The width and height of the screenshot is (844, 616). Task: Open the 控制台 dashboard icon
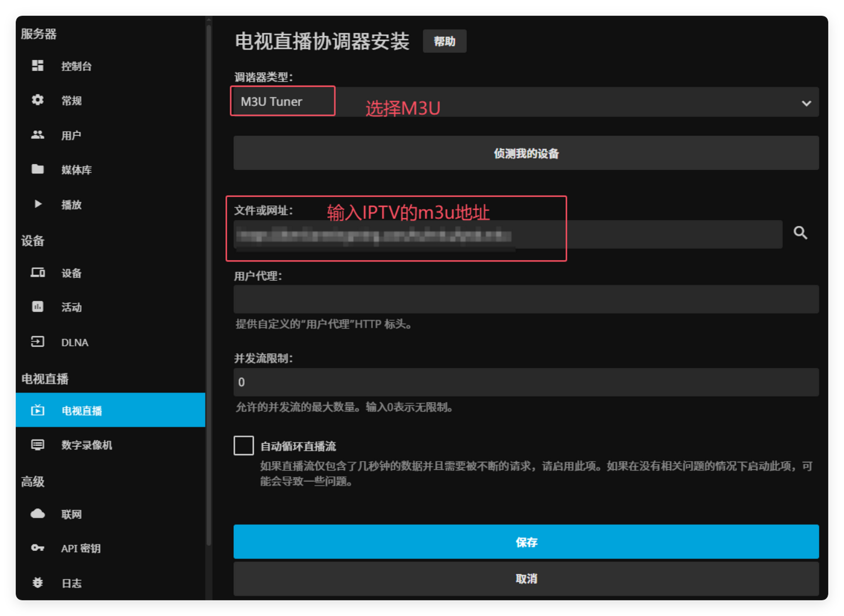point(37,66)
